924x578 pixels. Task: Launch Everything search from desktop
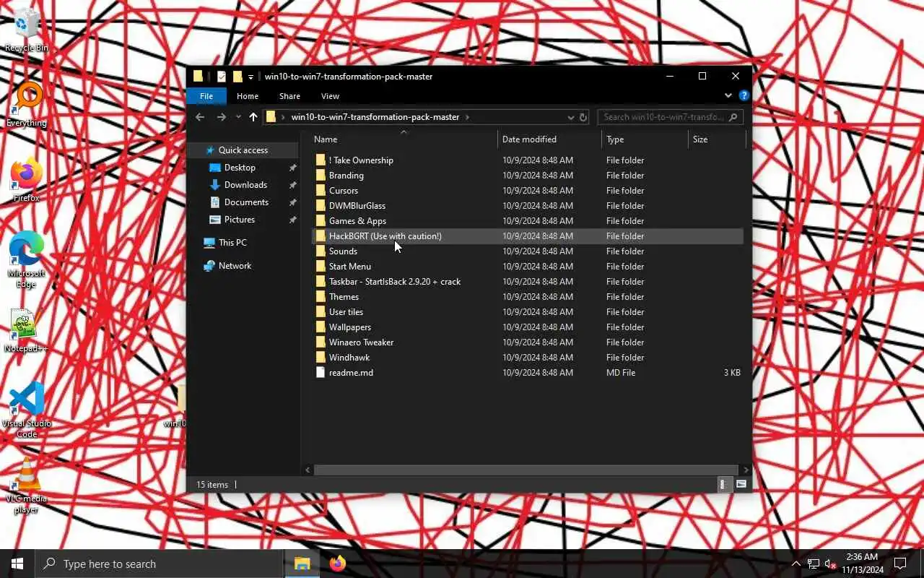point(27,104)
